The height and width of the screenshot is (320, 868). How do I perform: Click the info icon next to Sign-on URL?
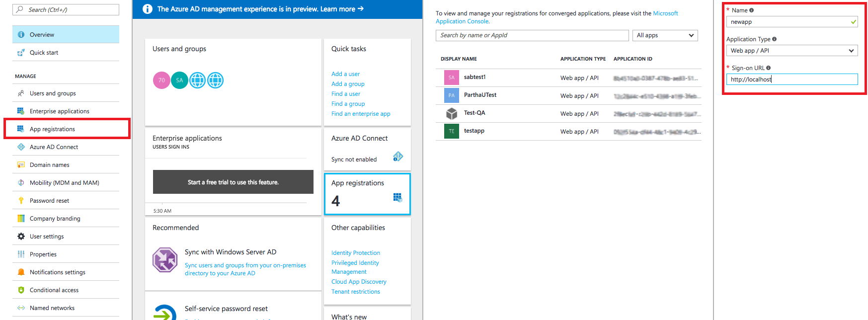click(x=768, y=68)
